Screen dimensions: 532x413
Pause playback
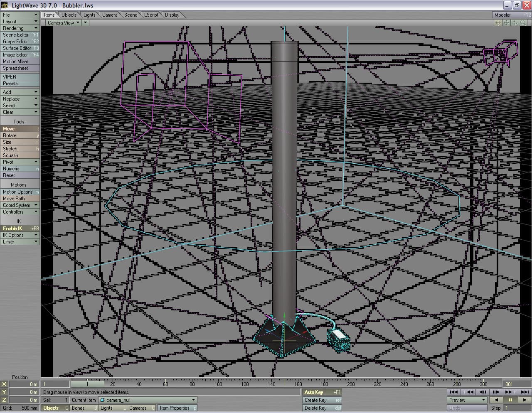click(510, 400)
